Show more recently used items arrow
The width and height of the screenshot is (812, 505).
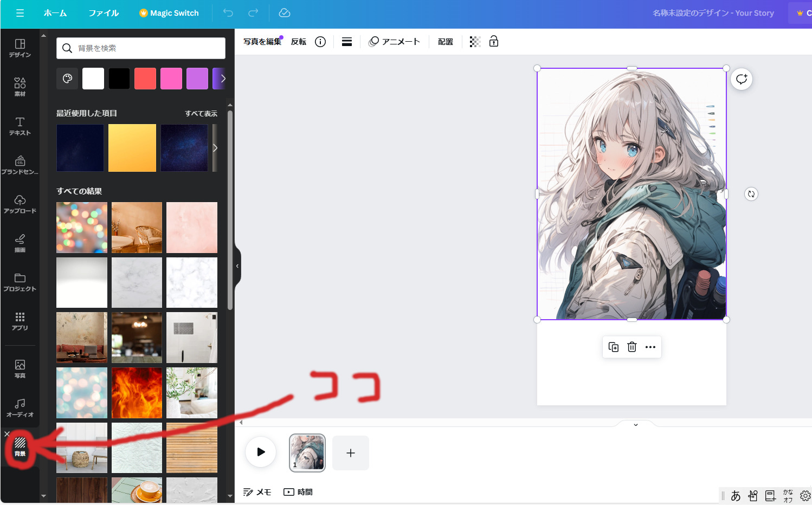pyautogui.click(x=215, y=148)
